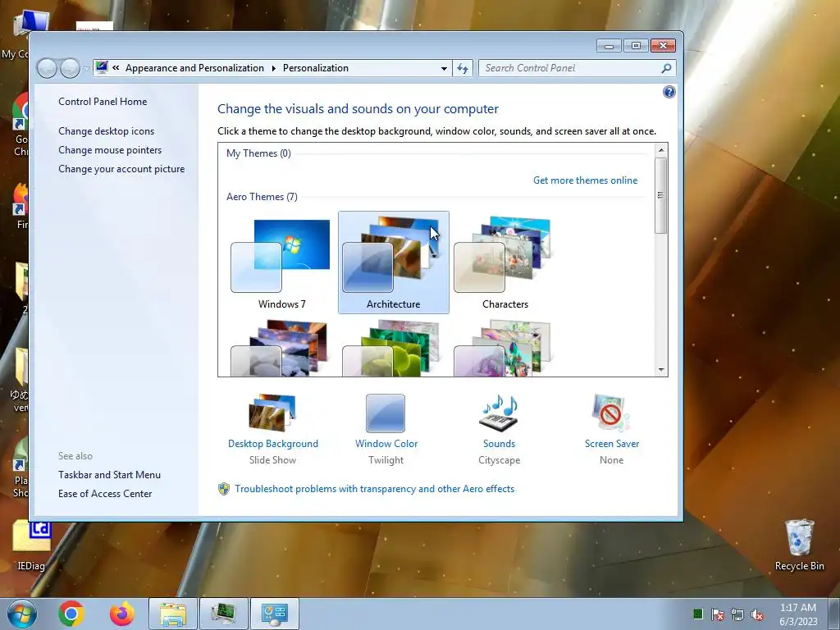This screenshot has width=840, height=630.
Task: Open the recent pages dropdown near Back button
Action: 86,69
